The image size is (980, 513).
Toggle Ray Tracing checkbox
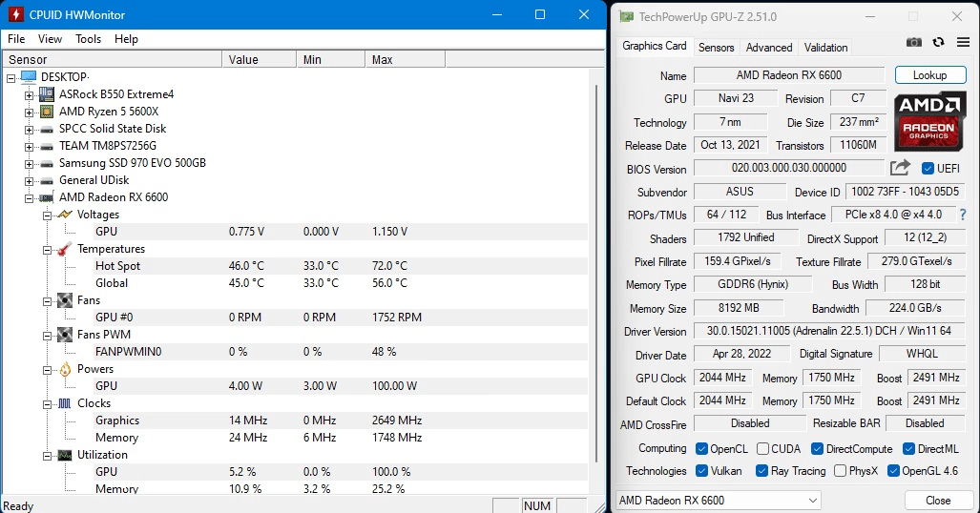click(761, 470)
